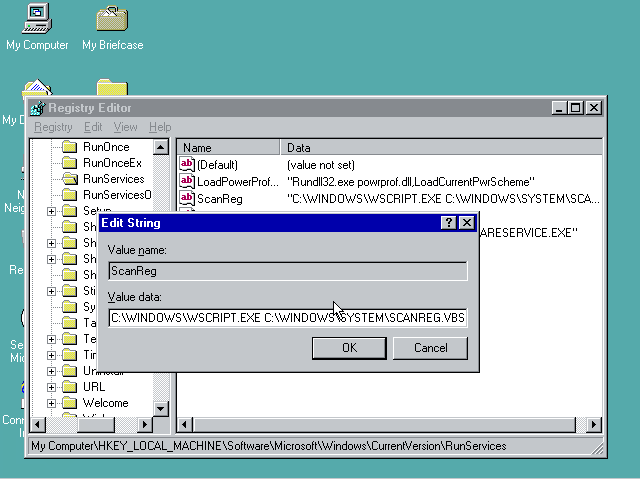The width and height of the screenshot is (640, 480).
Task: Open the Registry menu
Action: point(53,127)
